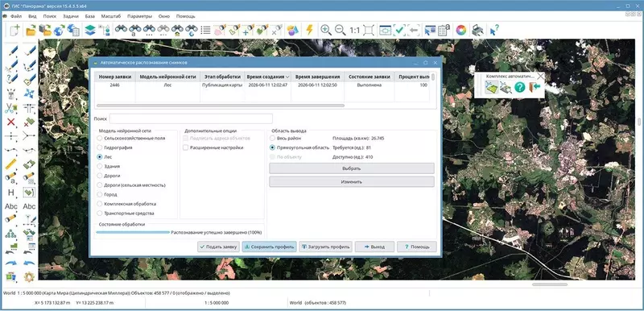Enable Расширенные настройки checkbox
Image resolution: width=644 pixels, height=311 pixels.
pos(186,147)
